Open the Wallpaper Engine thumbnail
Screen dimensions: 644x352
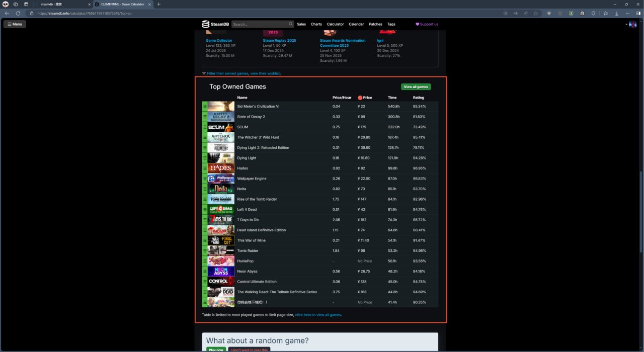click(x=221, y=179)
